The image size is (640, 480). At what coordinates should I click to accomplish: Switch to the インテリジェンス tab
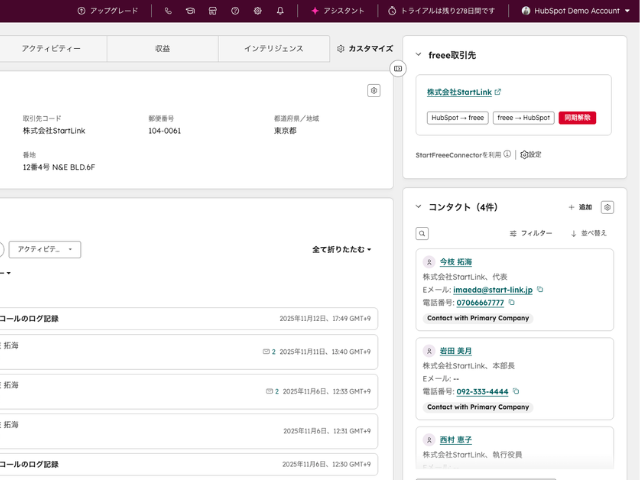[x=274, y=49]
